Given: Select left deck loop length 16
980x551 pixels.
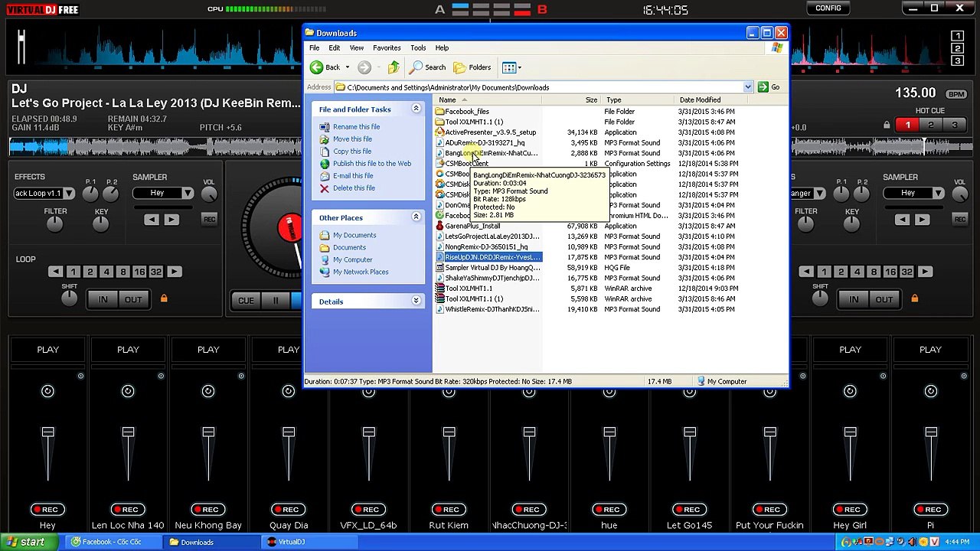Looking at the screenshot, I should (139, 272).
